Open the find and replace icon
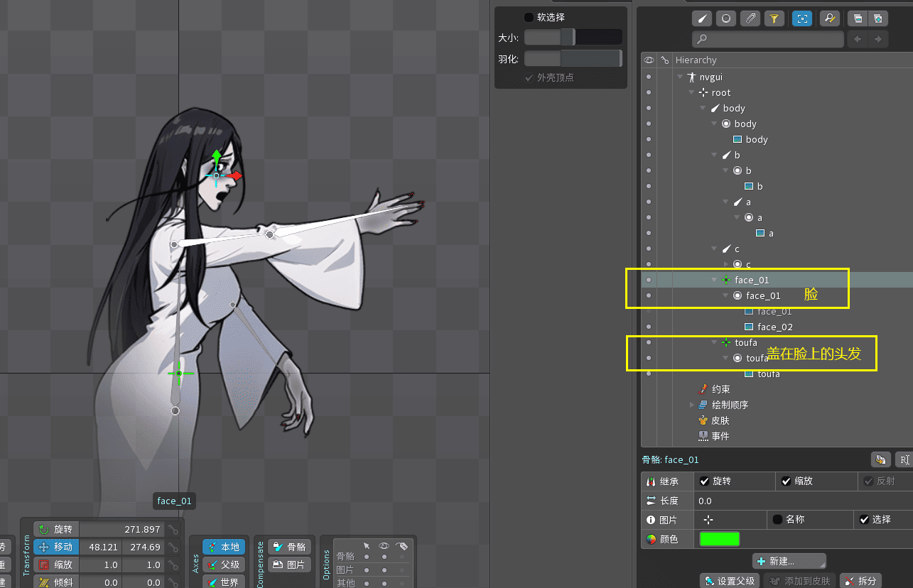The image size is (913, 588). click(x=828, y=18)
